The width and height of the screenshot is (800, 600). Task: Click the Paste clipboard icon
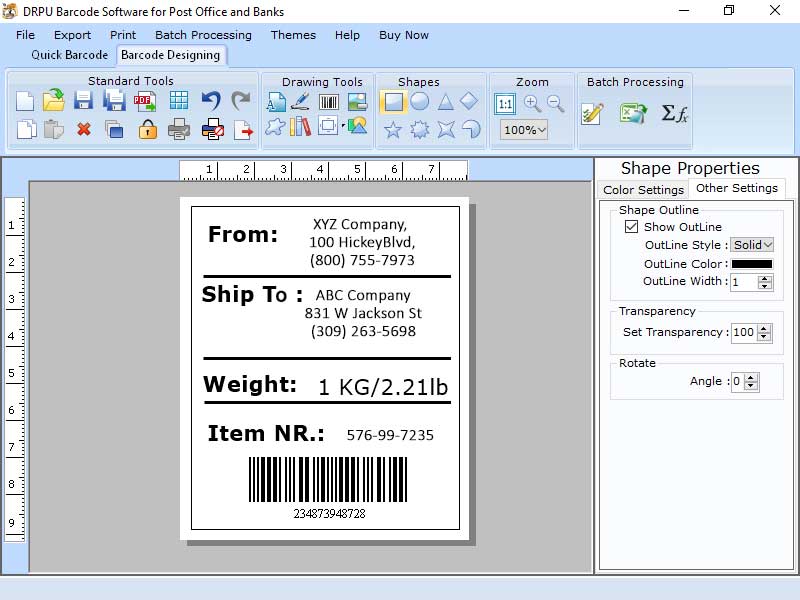click(54, 130)
